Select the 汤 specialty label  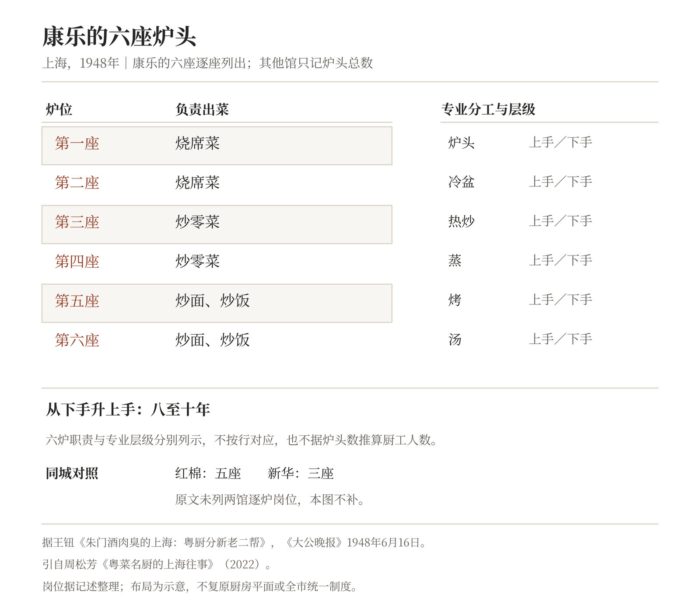(455, 339)
